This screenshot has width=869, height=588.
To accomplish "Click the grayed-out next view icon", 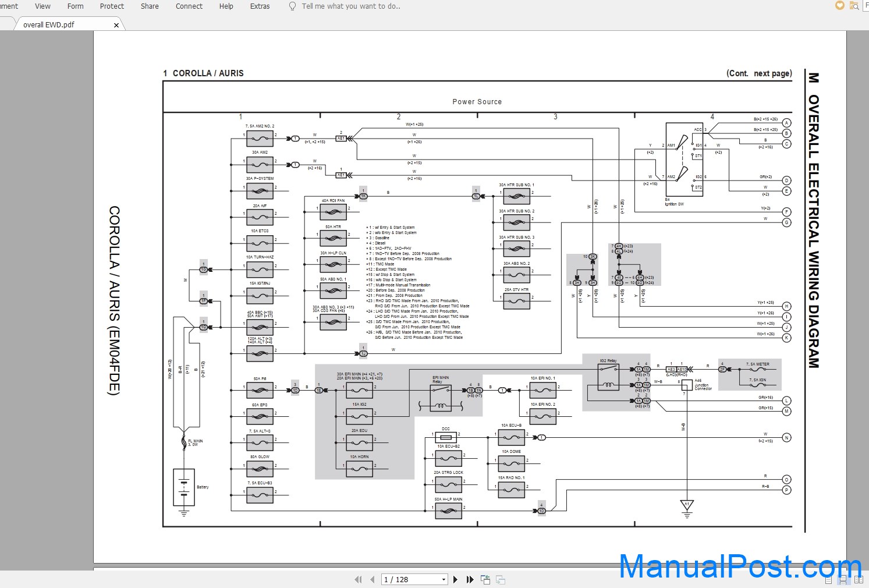I will click(x=501, y=580).
